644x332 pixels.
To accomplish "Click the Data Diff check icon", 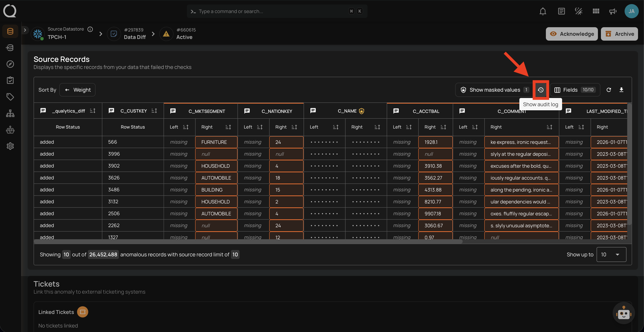I will (114, 34).
